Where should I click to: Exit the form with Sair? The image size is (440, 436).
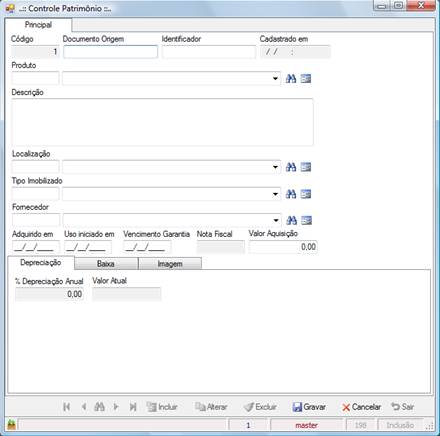coord(403,407)
